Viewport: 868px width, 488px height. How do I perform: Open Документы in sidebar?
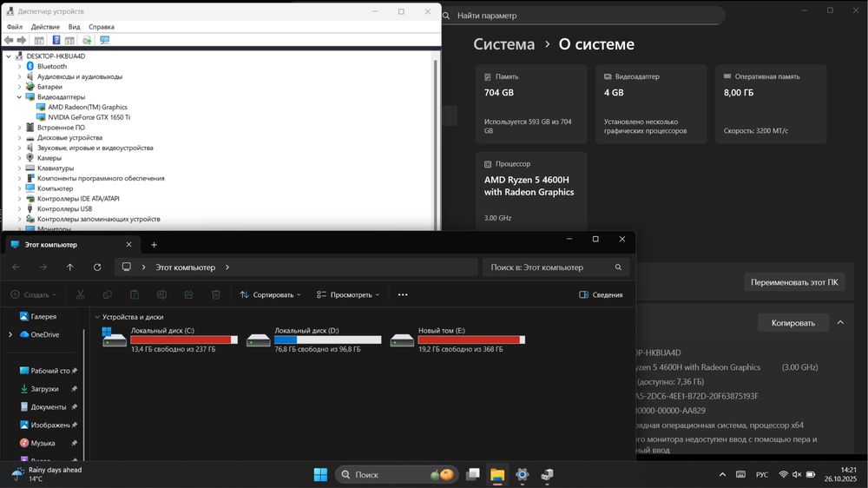coord(48,406)
